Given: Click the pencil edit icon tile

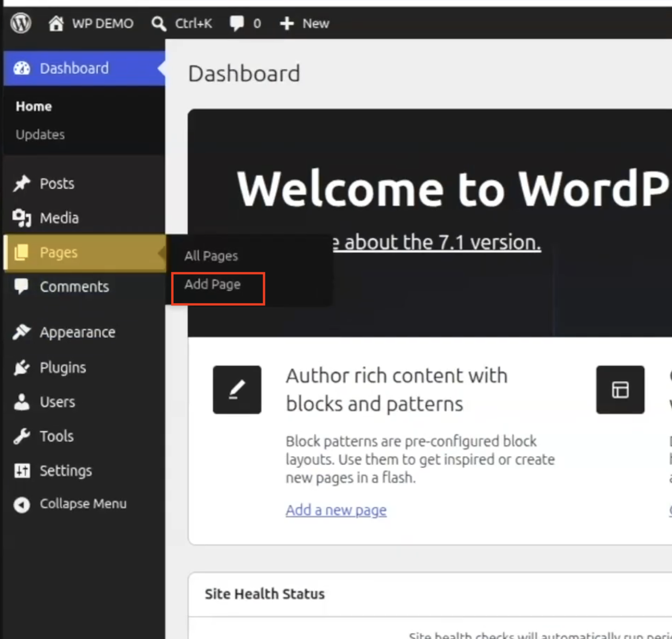Looking at the screenshot, I should point(237,390).
